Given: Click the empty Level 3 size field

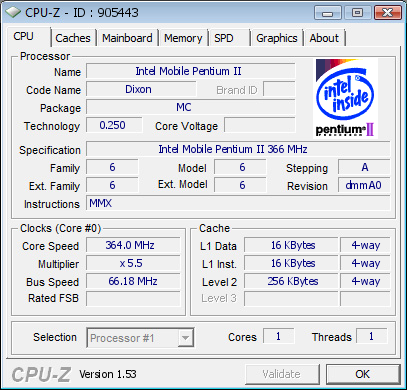Looking at the screenshot, I should point(291,298).
